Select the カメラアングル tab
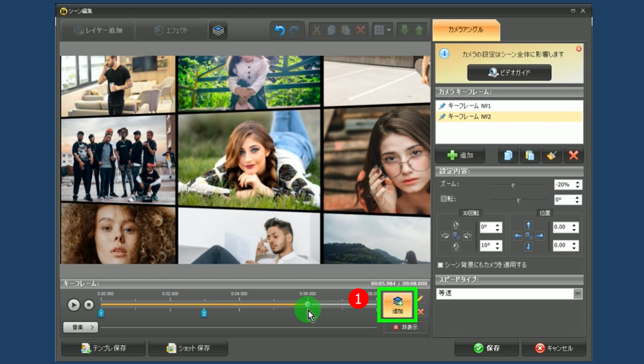The width and height of the screenshot is (644, 364). (466, 29)
